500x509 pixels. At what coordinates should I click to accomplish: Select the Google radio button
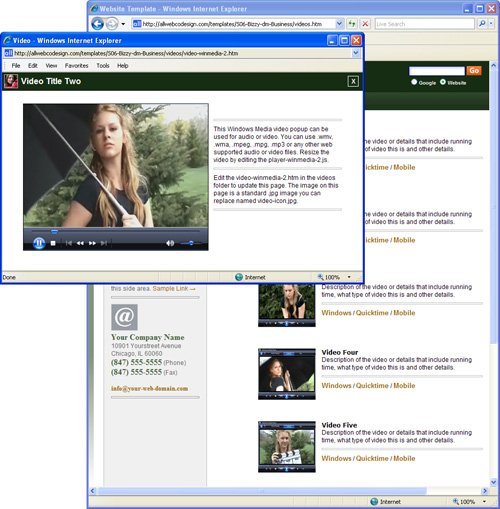coord(414,82)
